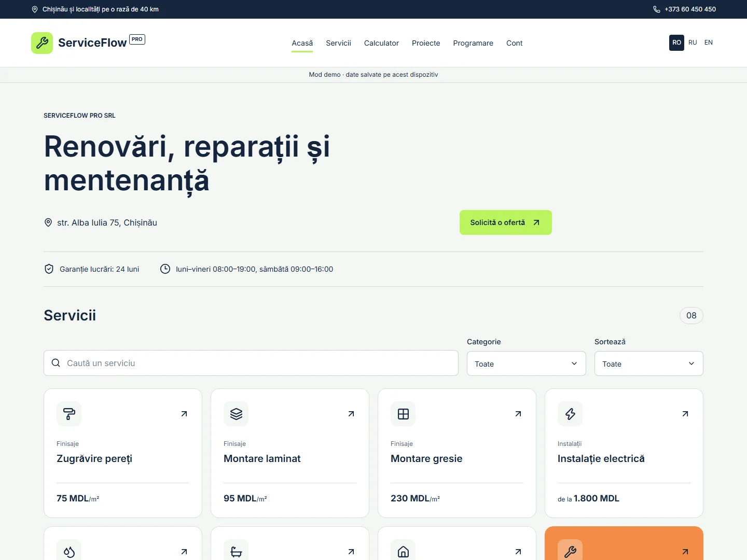Viewport: 747px width, 560px height.
Task: Click the 75 MDL/m² price
Action: pos(78,498)
